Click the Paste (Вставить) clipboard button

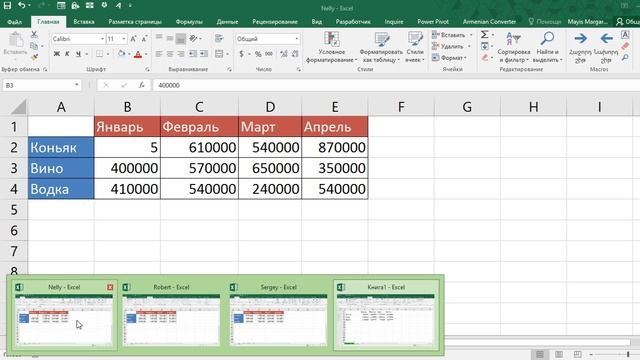coord(15,44)
